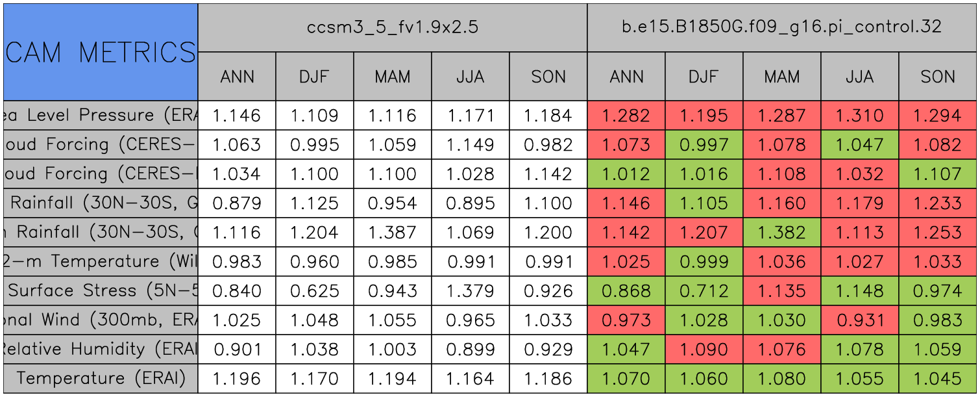Click the MAM header under ccsm3_5_fv1.9x2.5

pos(392,77)
